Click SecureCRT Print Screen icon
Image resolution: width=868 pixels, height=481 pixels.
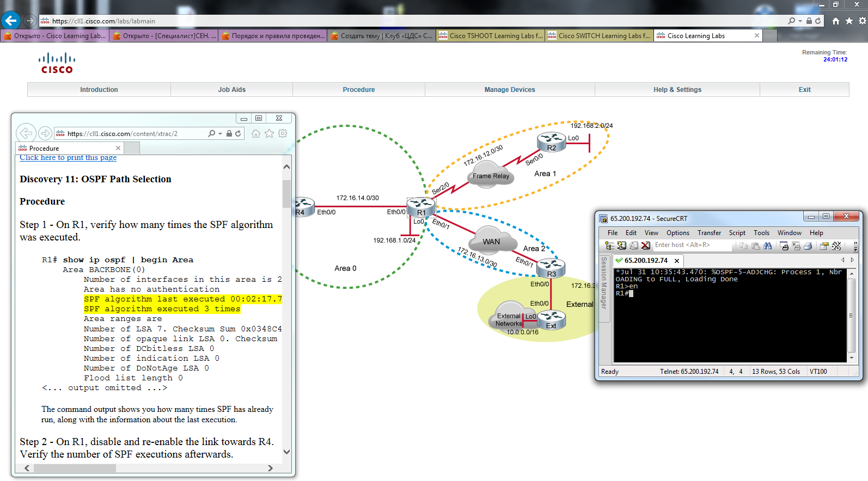click(x=785, y=246)
